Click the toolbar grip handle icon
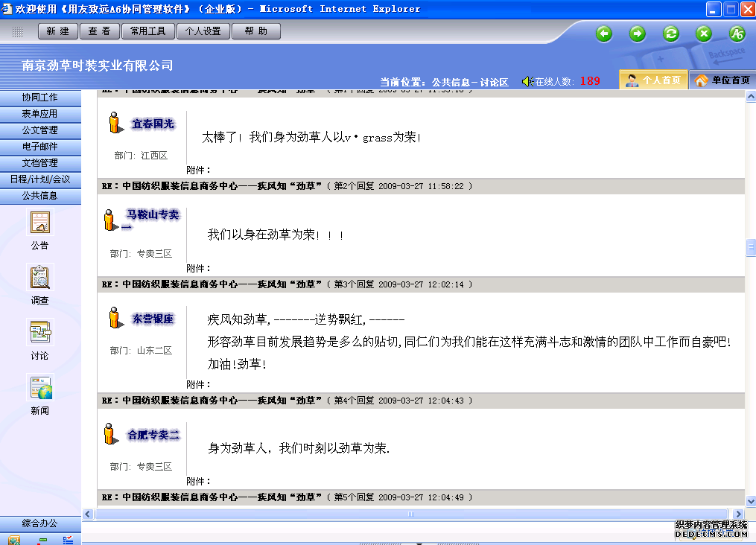Screen dimensions: 756x545 18,32
